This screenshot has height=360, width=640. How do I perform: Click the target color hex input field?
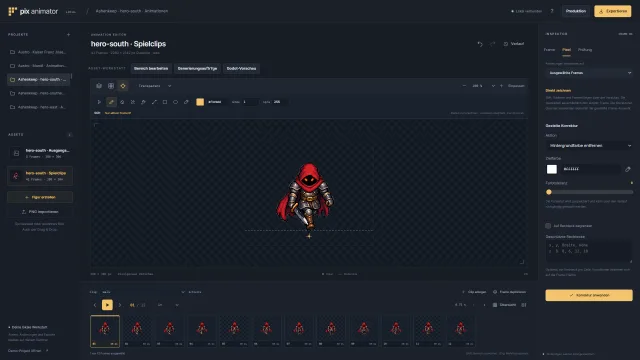click(591, 169)
